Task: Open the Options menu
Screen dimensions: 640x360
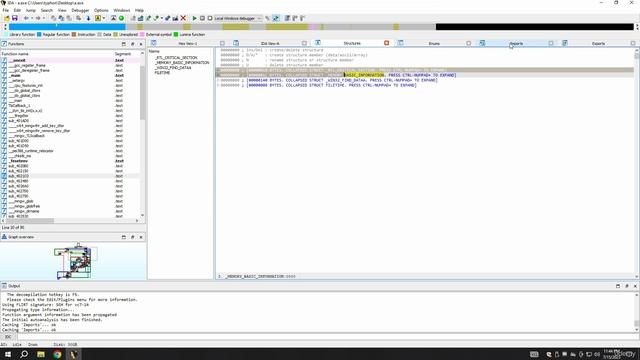Action: [x=101, y=10]
